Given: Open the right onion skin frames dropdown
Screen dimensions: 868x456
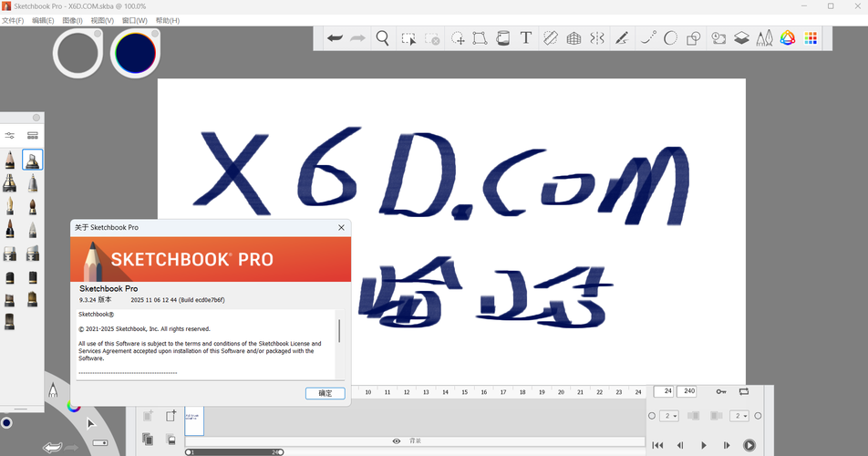Looking at the screenshot, I should [x=740, y=416].
